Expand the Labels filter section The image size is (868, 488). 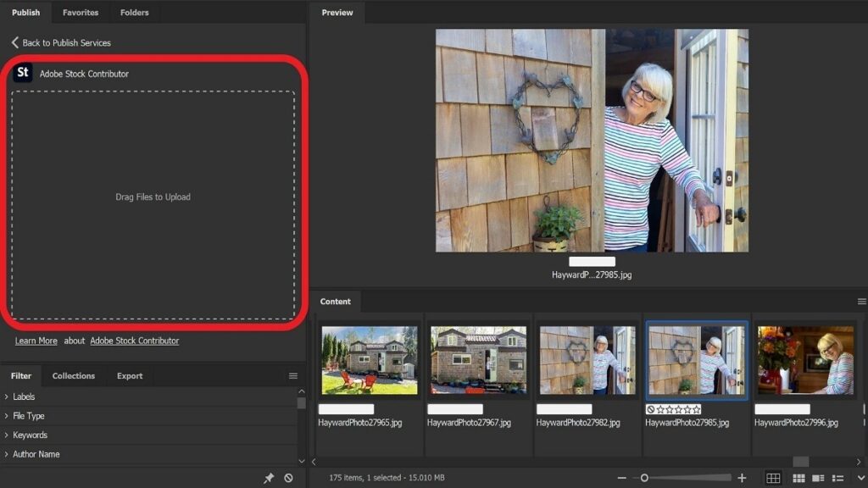pyautogui.click(x=25, y=396)
